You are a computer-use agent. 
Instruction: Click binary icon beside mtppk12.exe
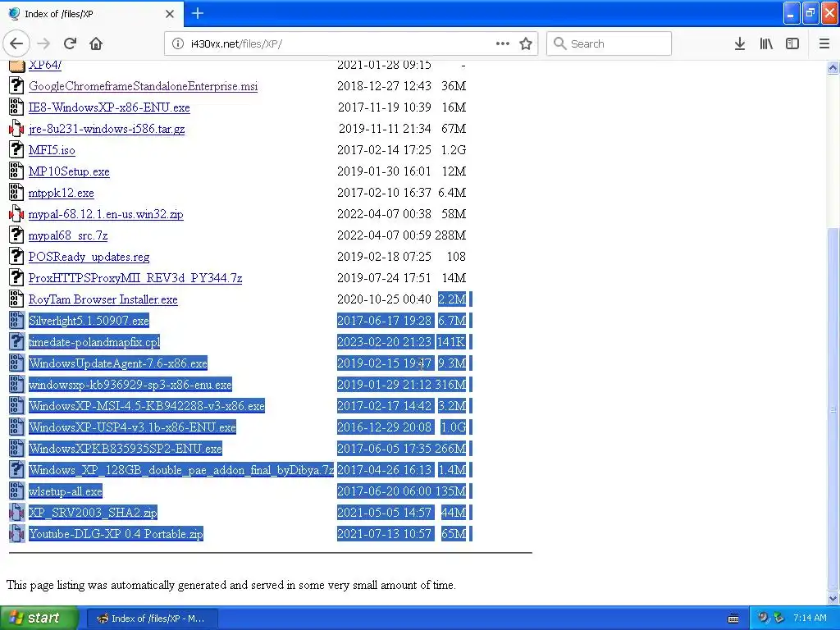click(16, 192)
